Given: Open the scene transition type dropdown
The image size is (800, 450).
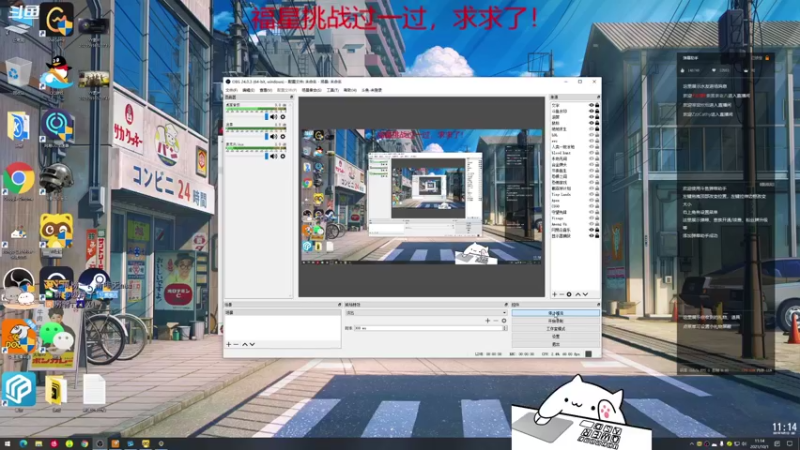Looking at the screenshot, I should coord(426,313).
